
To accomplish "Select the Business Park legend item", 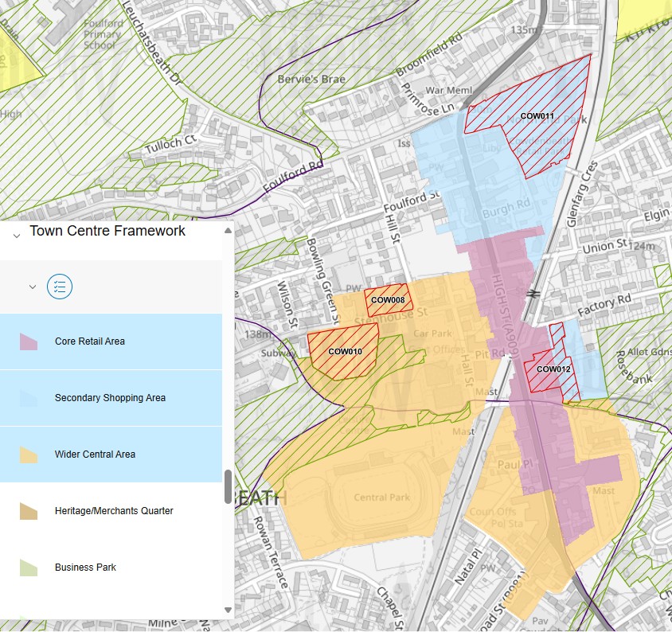I will [85, 568].
